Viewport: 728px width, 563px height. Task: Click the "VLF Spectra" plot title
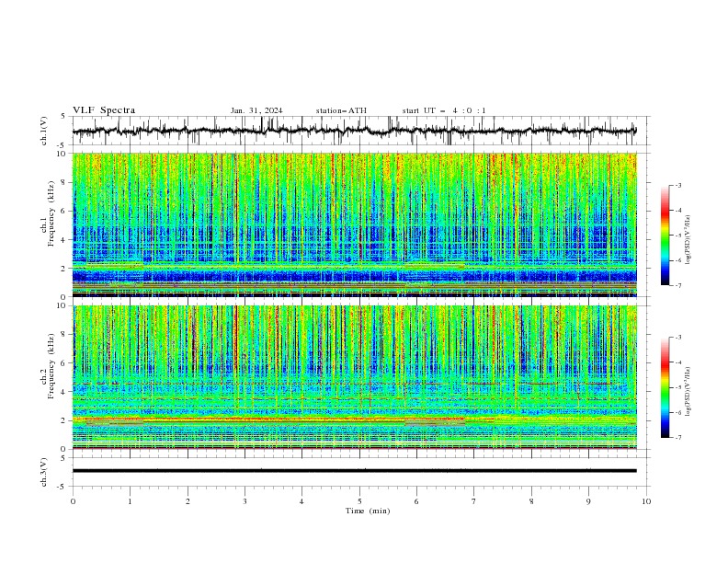click(x=104, y=110)
